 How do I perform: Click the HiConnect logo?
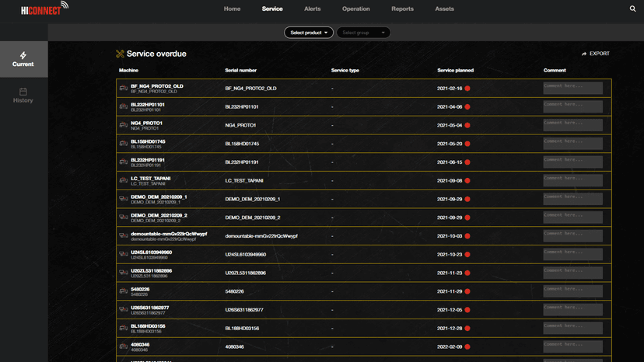[44, 9]
